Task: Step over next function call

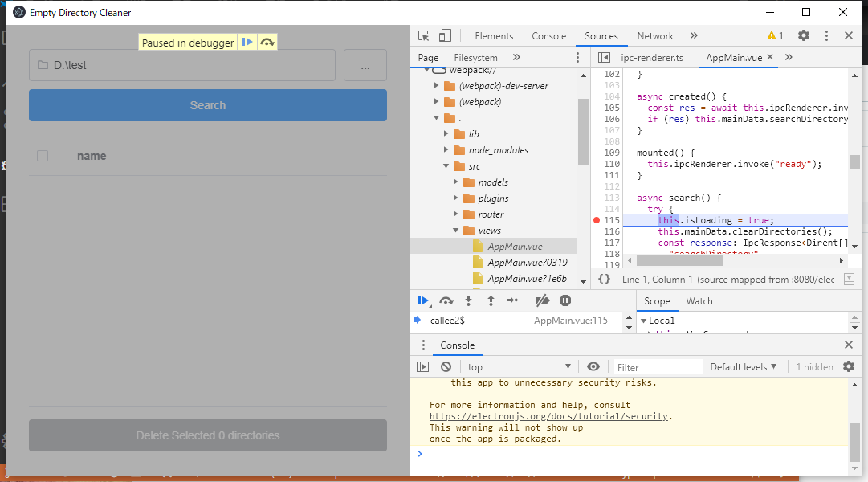Action: point(446,300)
